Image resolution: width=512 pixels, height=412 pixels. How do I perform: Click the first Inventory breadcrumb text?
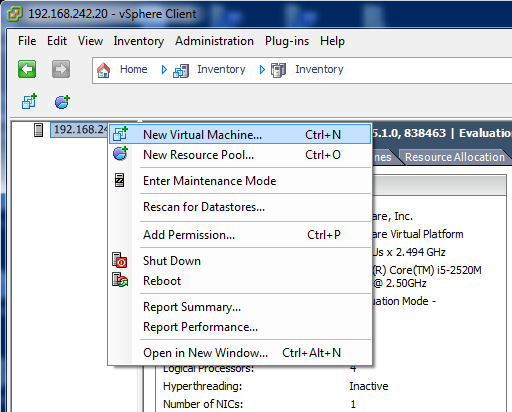(221, 69)
